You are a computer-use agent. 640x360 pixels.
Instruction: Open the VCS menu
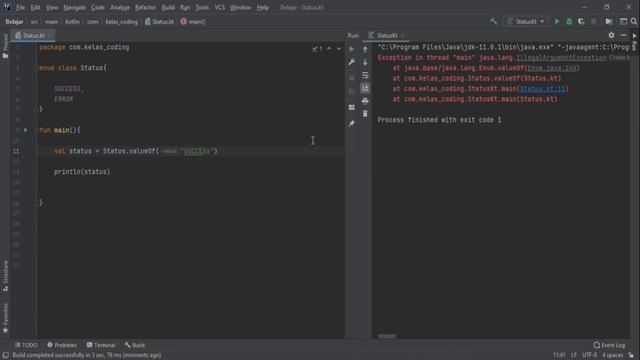[220, 7]
